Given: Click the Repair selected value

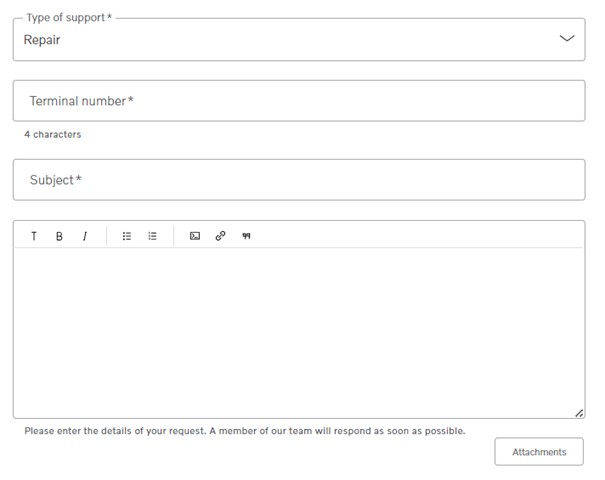Looking at the screenshot, I should [42, 40].
